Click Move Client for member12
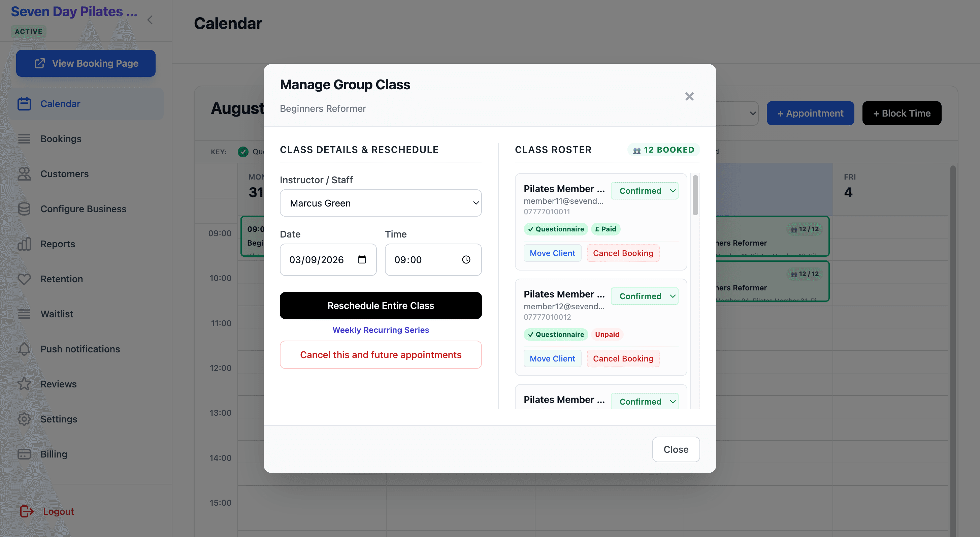Image resolution: width=980 pixels, height=537 pixels. (x=552, y=358)
